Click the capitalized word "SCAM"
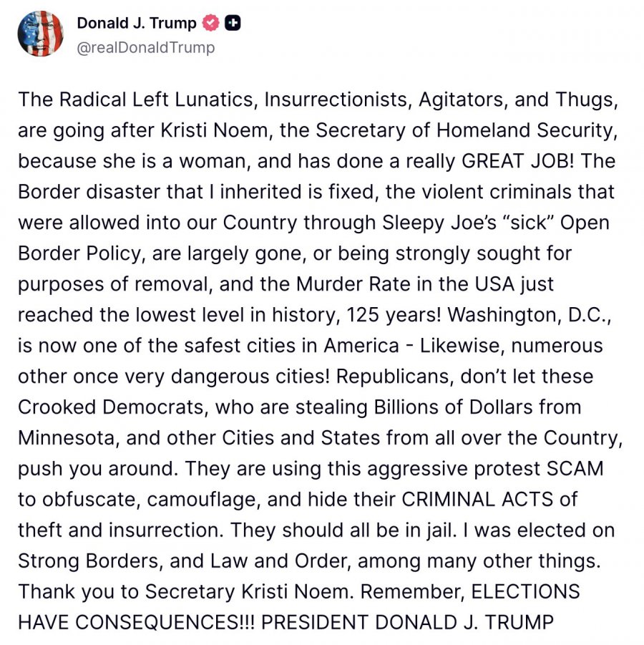 pyautogui.click(x=575, y=468)
